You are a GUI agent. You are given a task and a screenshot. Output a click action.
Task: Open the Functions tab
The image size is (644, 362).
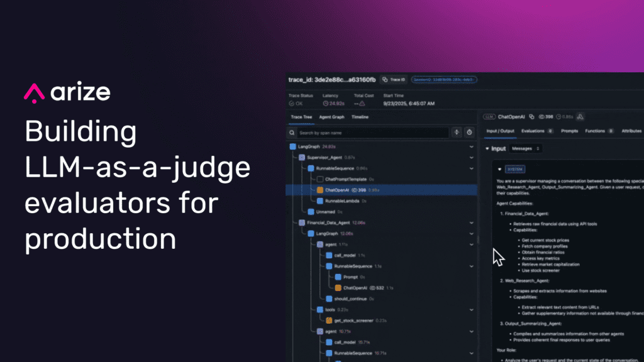click(599, 131)
